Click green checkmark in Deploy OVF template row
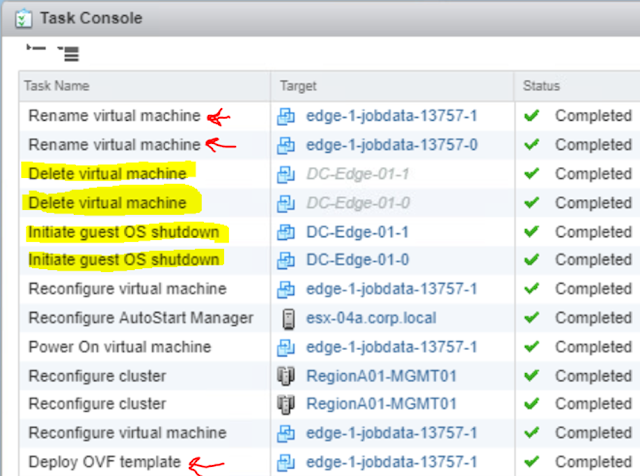 pos(531,462)
